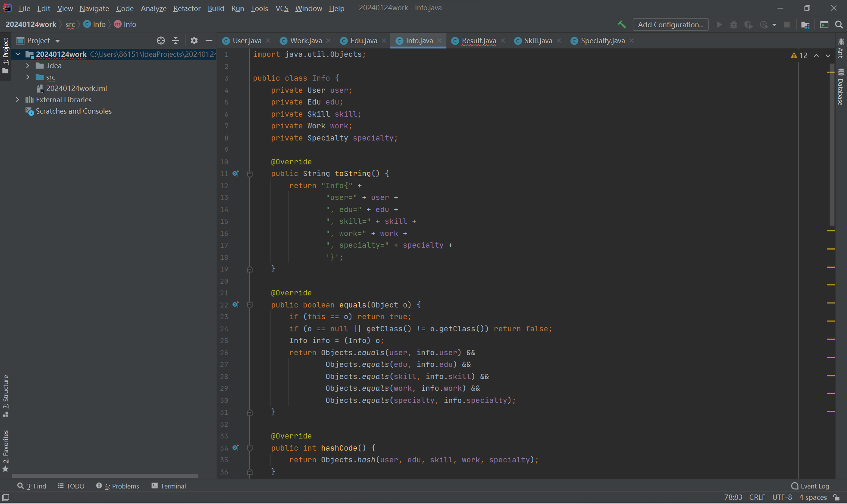847x504 pixels.
Task: Open Project panel settings gear
Action: point(194,41)
